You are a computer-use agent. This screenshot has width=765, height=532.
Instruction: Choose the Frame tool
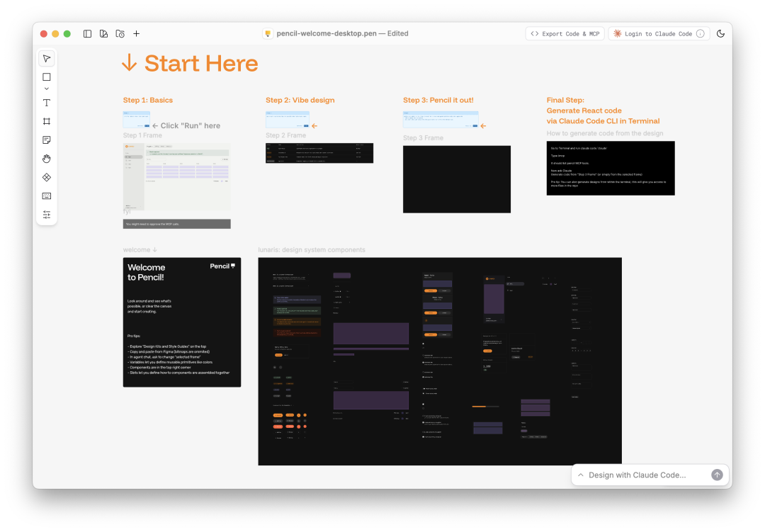pyautogui.click(x=47, y=121)
